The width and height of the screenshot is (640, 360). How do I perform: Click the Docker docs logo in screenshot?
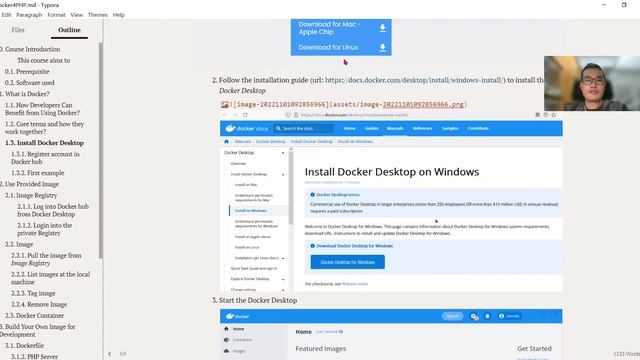[x=247, y=128]
